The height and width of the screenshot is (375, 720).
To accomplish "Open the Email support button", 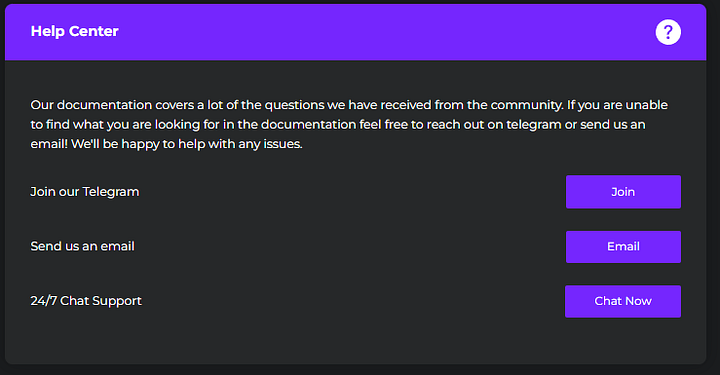I will pyautogui.click(x=623, y=247).
